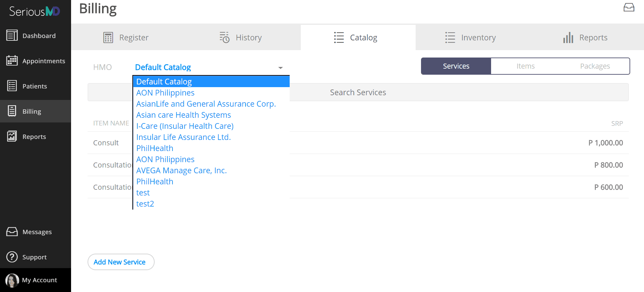
Task: Choose highlighted Default Catalog option in list
Action: [211, 81]
